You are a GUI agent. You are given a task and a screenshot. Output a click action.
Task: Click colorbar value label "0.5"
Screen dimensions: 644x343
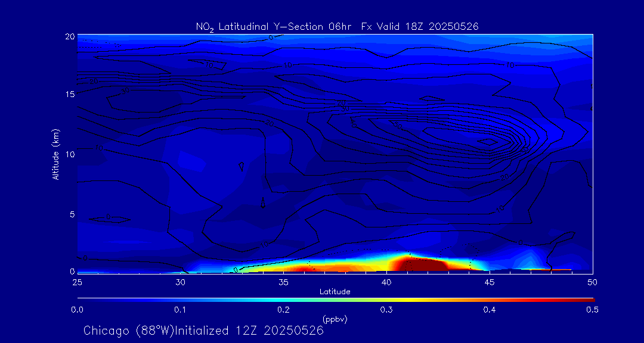tap(592, 310)
